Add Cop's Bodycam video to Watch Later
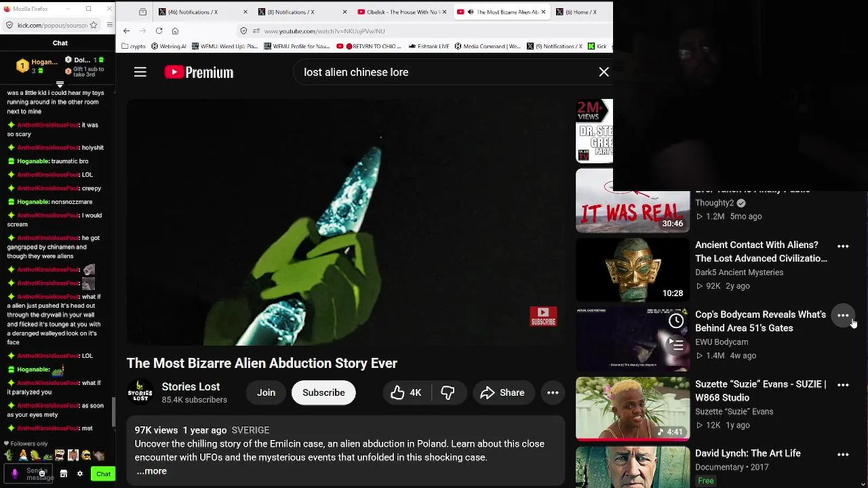Image resolution: width=868 pixels, height=488 pixels. pyautogui.click(x=676, y=321)
